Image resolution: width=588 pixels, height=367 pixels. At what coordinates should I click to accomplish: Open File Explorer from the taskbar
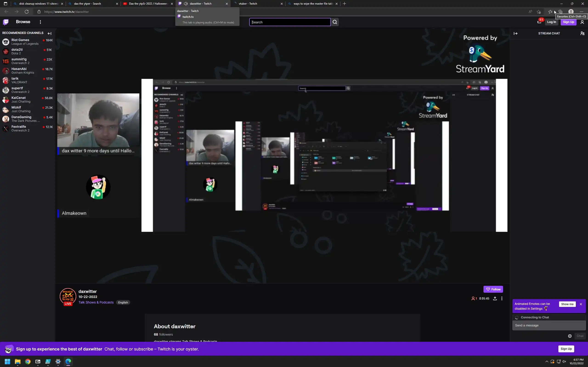17,362
